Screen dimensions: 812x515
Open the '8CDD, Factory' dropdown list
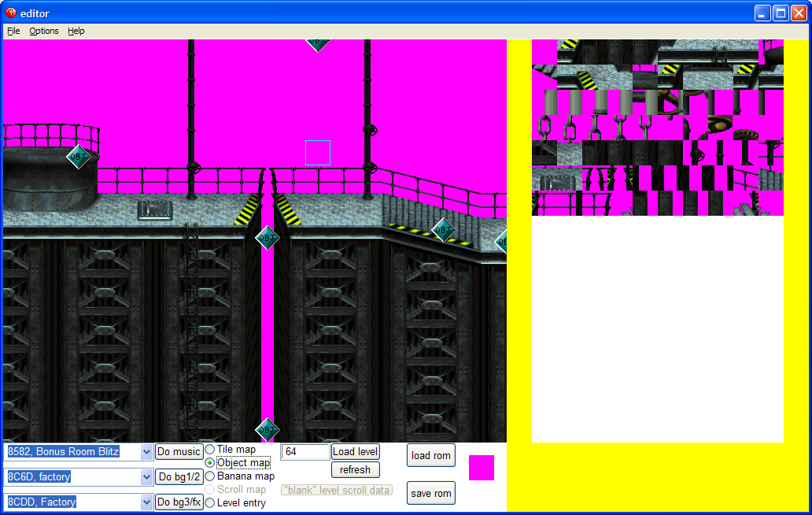(x=146, y=502)
